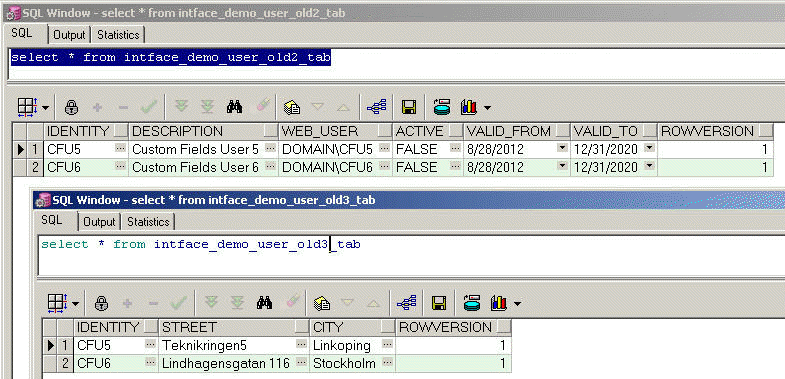Switch to Output tab in old3 window
The width and height of the screenshot is (785, 379).
[x=99, y=222]
